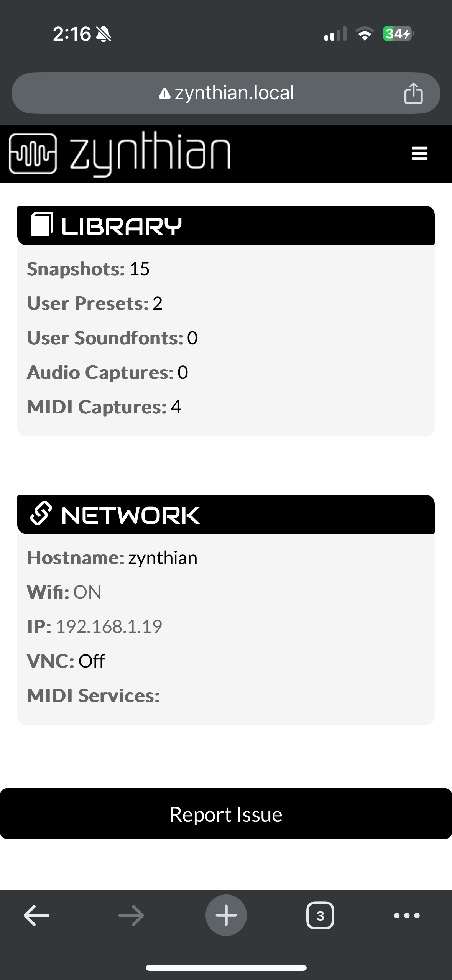This screenshot has width=452, height=980.
Task: Tap the forward arrow in browser toolbar
Action: tap(131, 916)
